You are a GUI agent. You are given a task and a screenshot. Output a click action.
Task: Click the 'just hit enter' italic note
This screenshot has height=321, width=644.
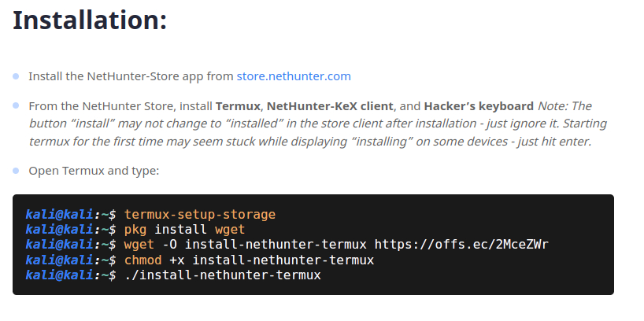coord(554,142)
